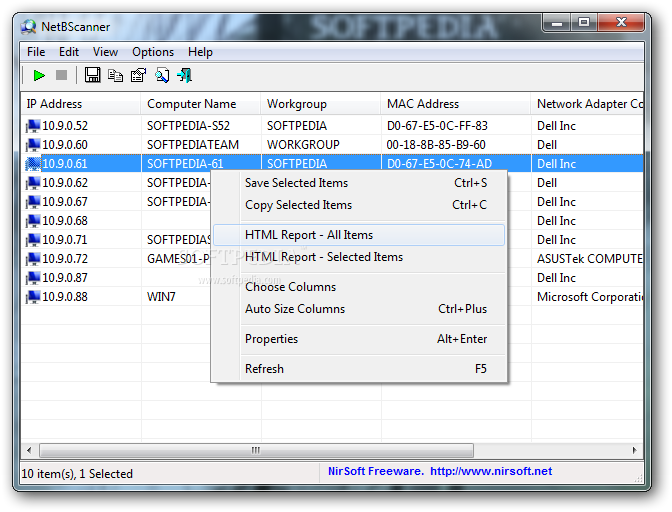Click the Find magnifier toolbar icon

pyautogui.click(x=162, y=75)
